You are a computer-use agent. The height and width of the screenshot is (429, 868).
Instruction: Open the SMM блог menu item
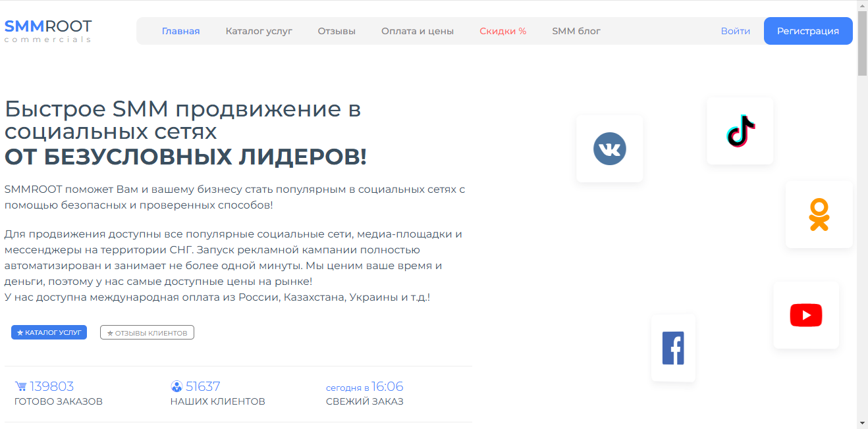point(576,31)
